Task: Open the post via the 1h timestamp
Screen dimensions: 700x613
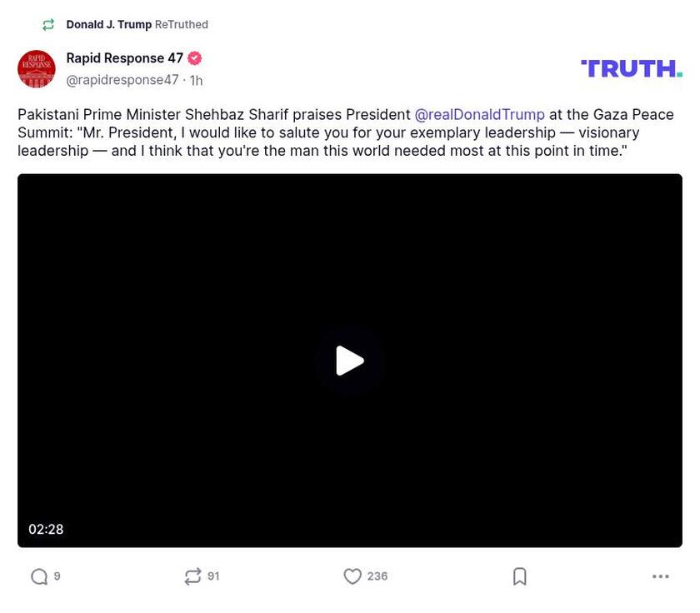Action: [x=195, y=80]
